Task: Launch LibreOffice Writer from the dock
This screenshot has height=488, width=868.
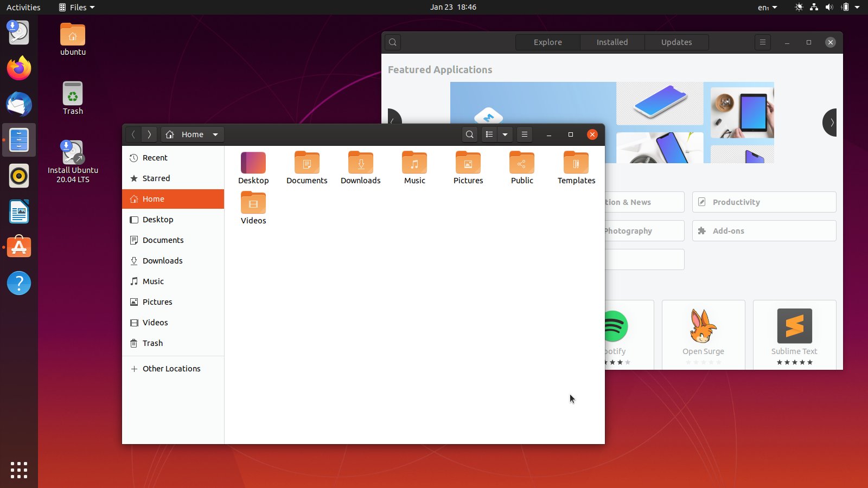Action: pyautogui.click(x=19, y=211)
